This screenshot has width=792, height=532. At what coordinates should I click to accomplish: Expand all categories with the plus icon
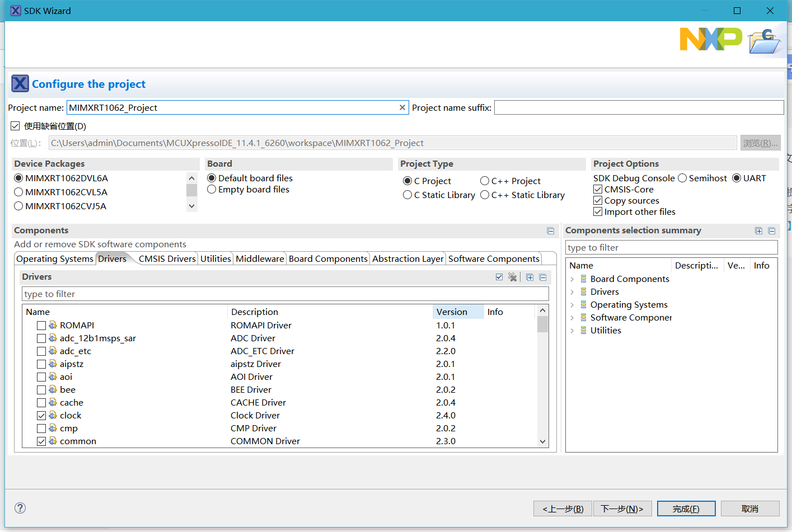pyautogui.click(x=529, y=276)
